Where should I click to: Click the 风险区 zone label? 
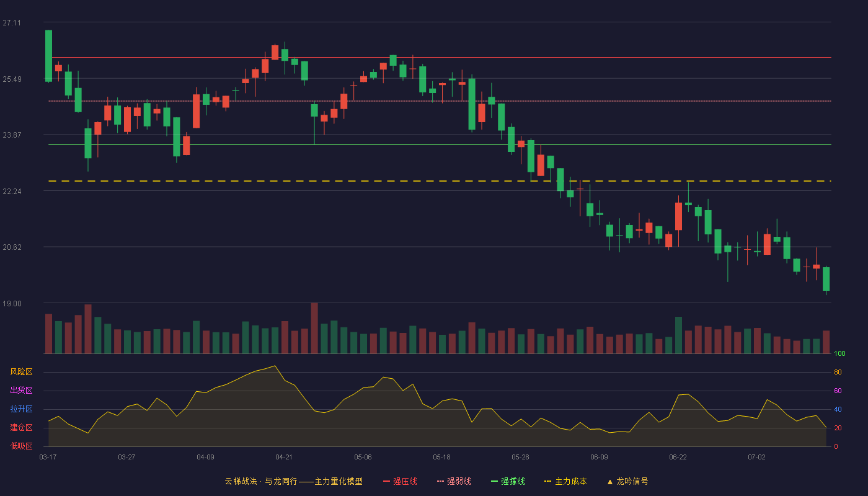(x=21, y=372)
